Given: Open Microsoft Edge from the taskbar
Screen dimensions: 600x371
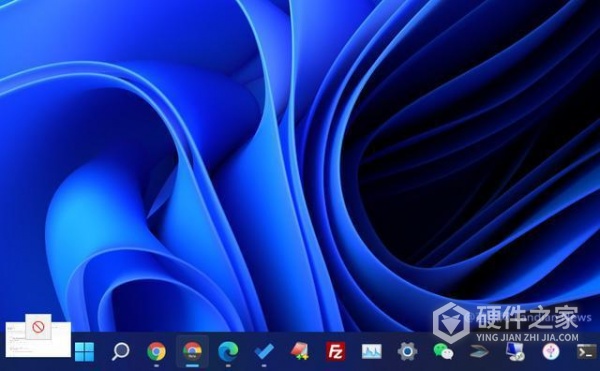Looking at the screenshot, I should click(x=228, y=351).
